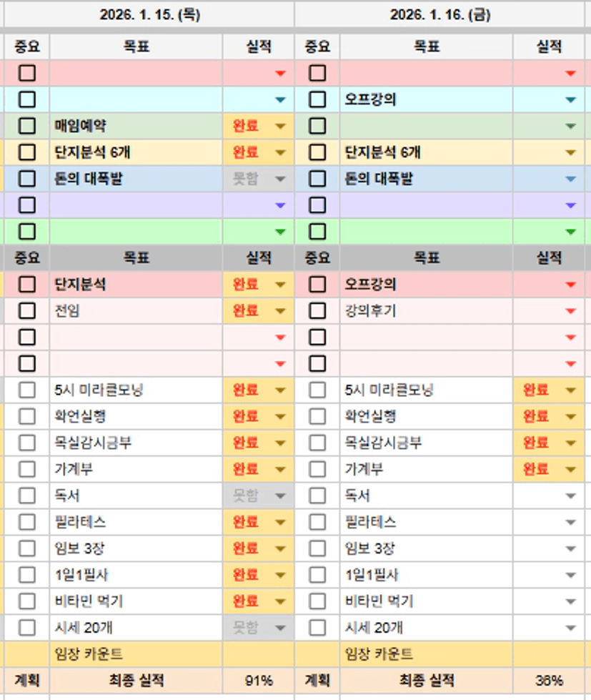
Task: Open the 매임예약 완료 status dropdown
Action: tap(280, 127)
